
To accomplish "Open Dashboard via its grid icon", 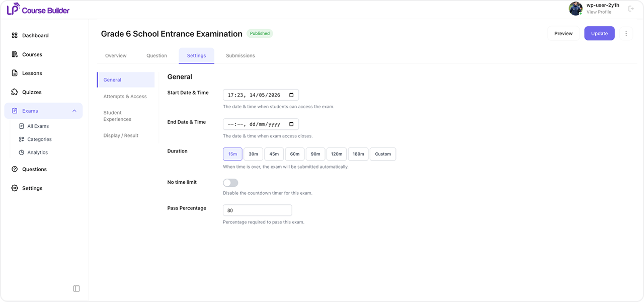I will (15, 35).
